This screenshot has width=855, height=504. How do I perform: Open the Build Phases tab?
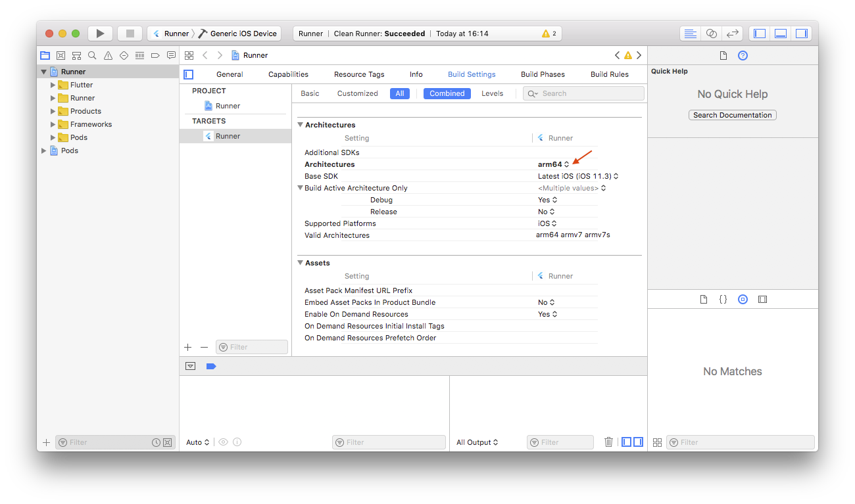543,74
